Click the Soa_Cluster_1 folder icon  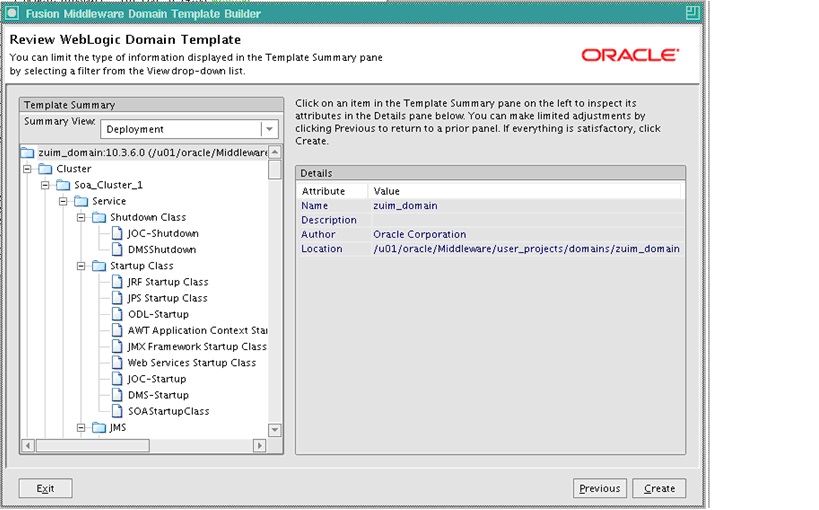63,185
